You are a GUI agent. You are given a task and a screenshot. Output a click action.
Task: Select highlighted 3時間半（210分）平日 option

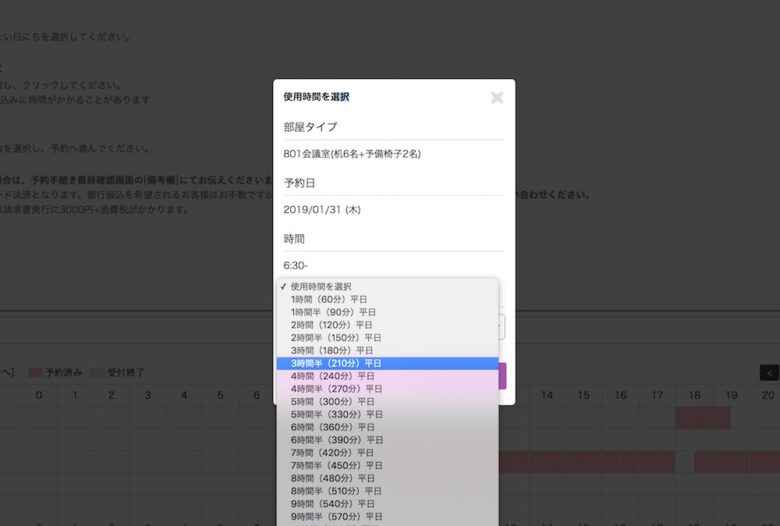(388, 363)
